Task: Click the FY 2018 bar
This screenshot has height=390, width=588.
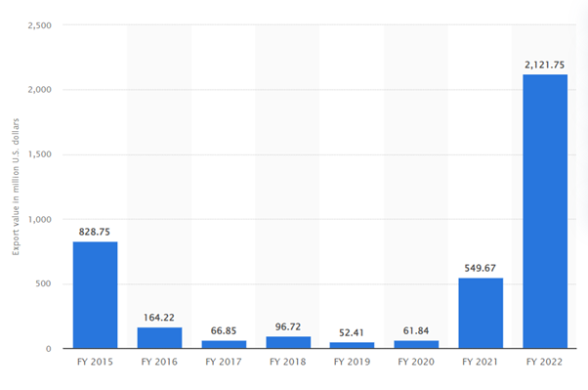Action: pyautogui.click(x=288, y=342)
